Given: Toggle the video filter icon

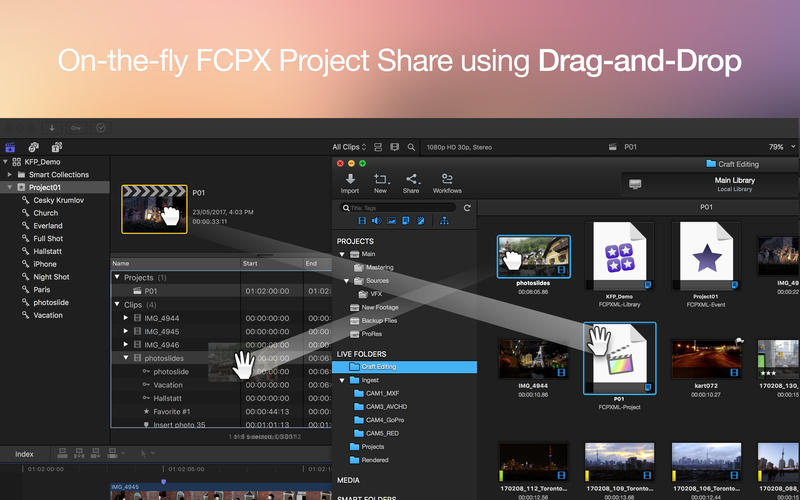Looking at the screenshot, I should coord(361,221).
